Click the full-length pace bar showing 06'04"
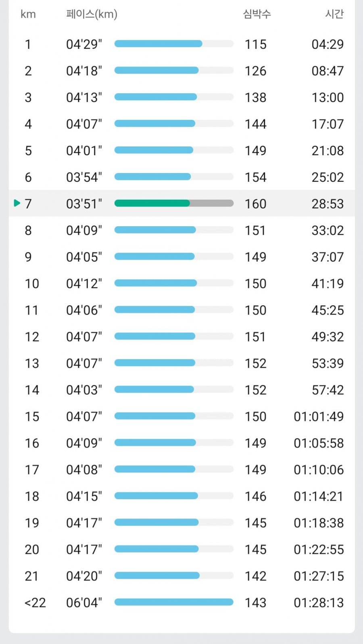363x644 pixels. pos(174,602)
